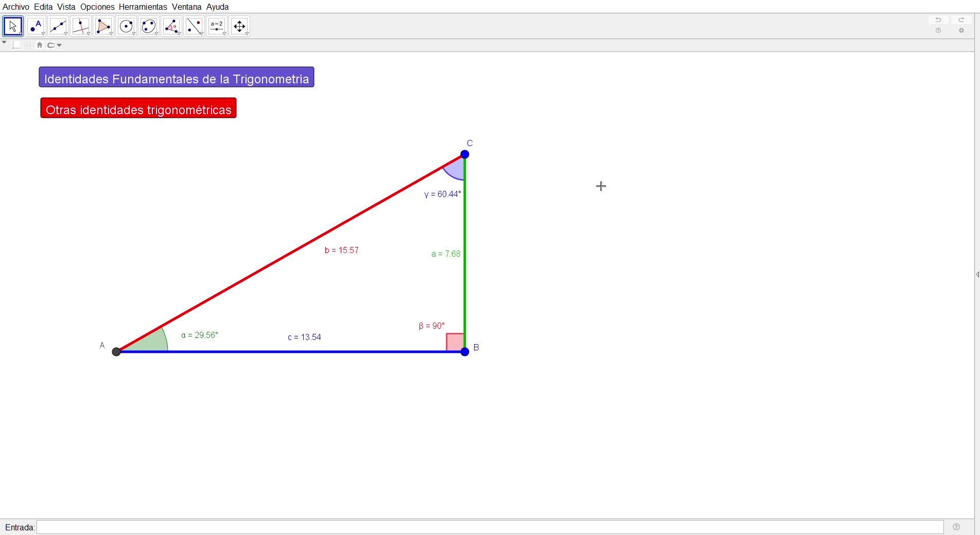Click the label 'c = 13.54'
Screen dimensions: 980x535
tap(305, 337)
